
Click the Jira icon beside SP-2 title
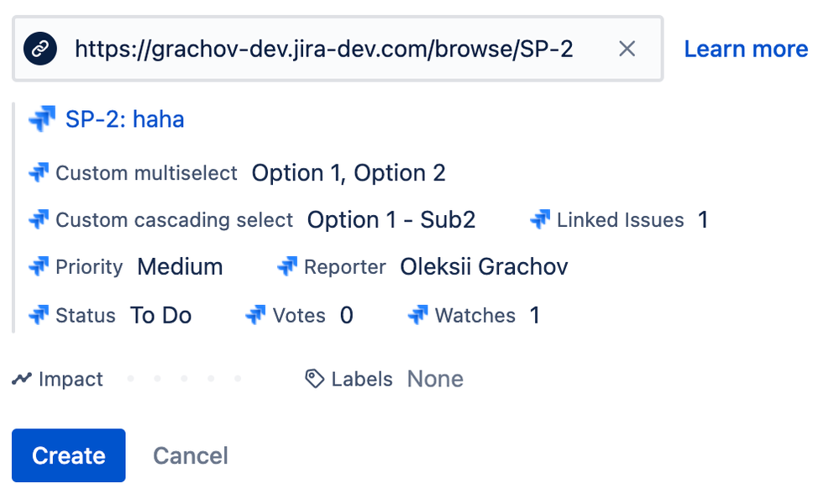(x=41, y=119)
